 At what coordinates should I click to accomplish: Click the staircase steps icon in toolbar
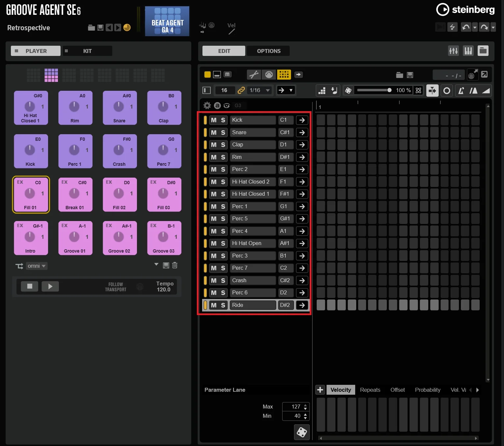tap(322, 90)
